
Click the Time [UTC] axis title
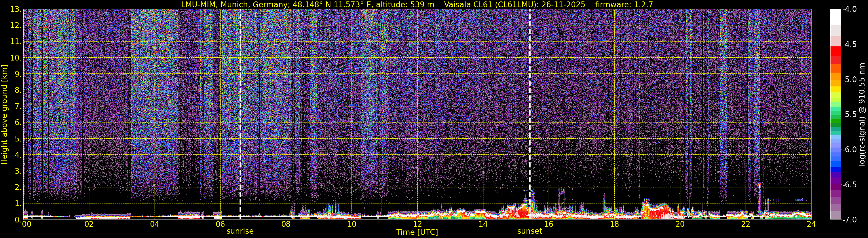coord(417,232)
